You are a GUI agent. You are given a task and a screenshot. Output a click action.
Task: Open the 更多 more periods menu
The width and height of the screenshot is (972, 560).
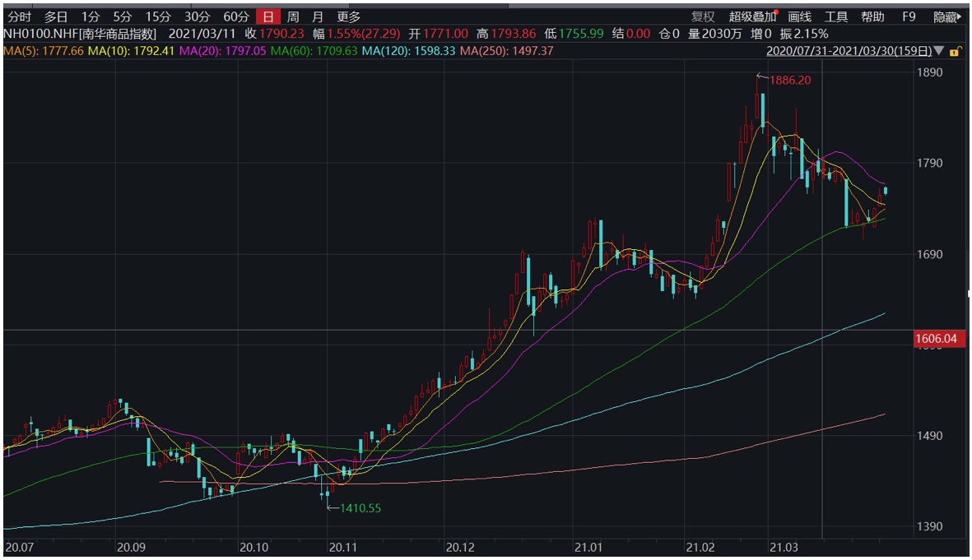coord(348,16)
